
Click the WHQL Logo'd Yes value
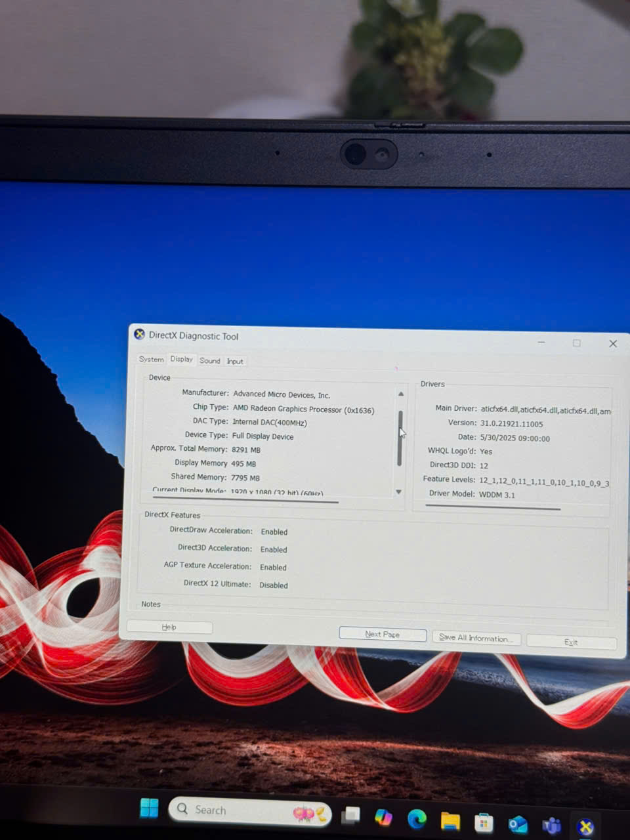[486, 451]
